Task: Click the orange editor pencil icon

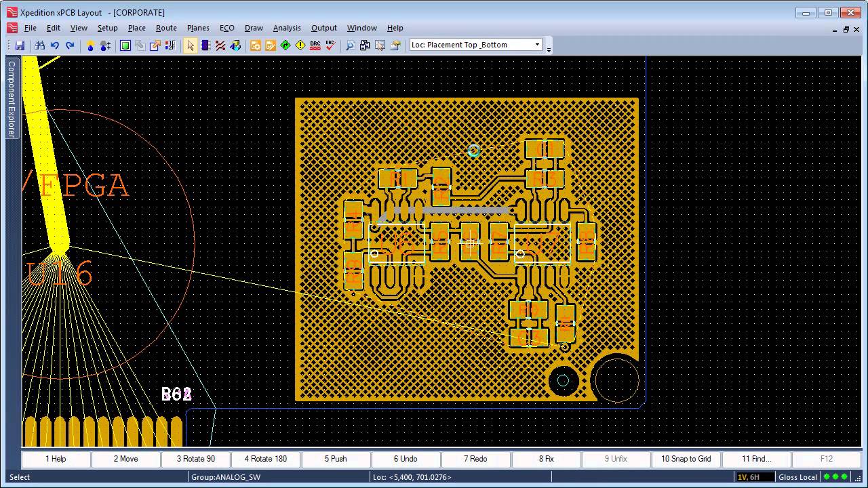Action: 271,45
